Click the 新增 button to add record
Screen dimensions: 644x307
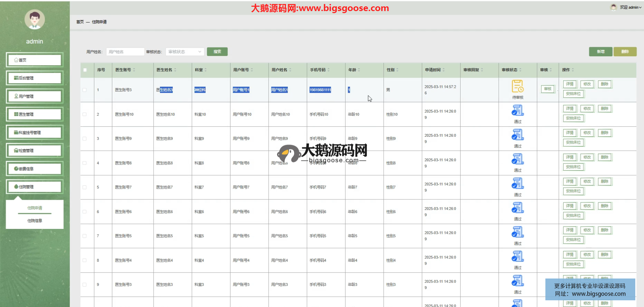pos(600,52)
